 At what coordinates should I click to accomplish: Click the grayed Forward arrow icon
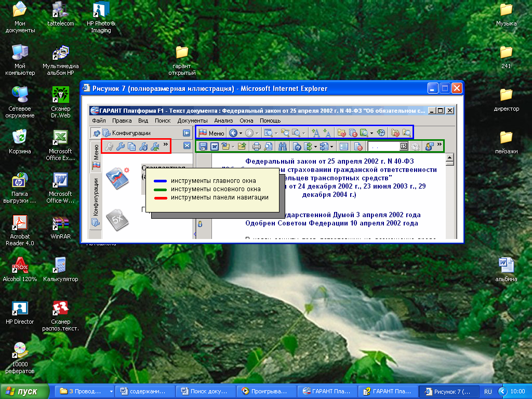click(x=249, y=133)
